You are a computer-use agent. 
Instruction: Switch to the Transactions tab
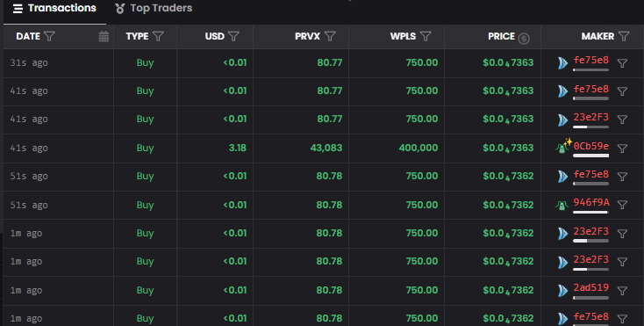click(x=54, y=8)
